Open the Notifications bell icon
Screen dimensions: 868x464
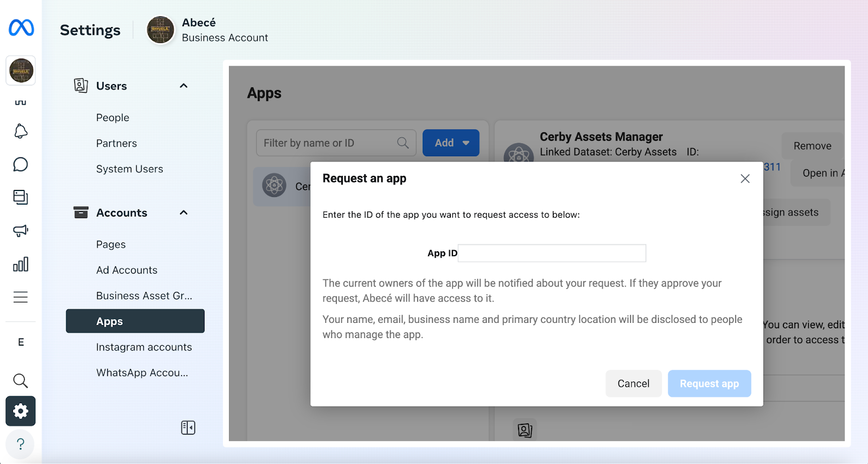click(21, 131)
